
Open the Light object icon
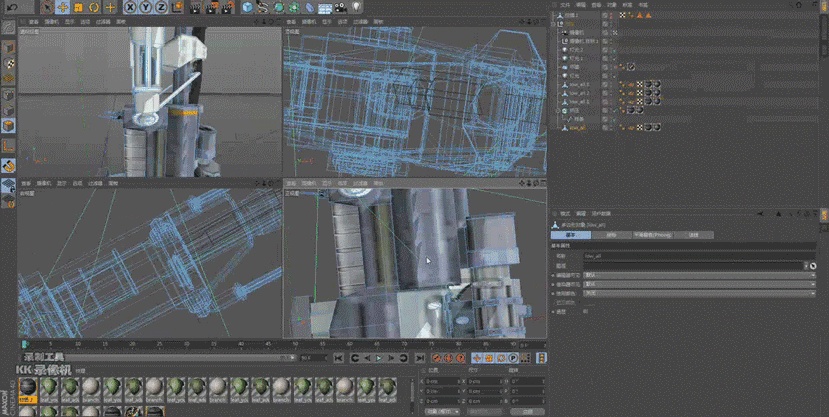(x=354, y=7)
